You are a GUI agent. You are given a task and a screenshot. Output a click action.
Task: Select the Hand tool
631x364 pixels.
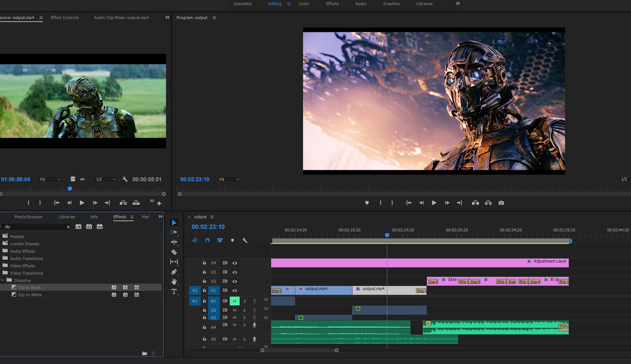click(x=174, y=282)
